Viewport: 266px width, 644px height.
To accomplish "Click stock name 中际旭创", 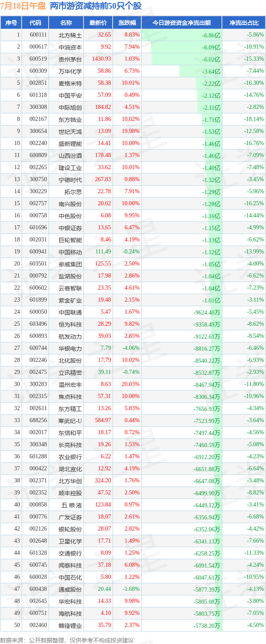I will [x=70, y=107].
